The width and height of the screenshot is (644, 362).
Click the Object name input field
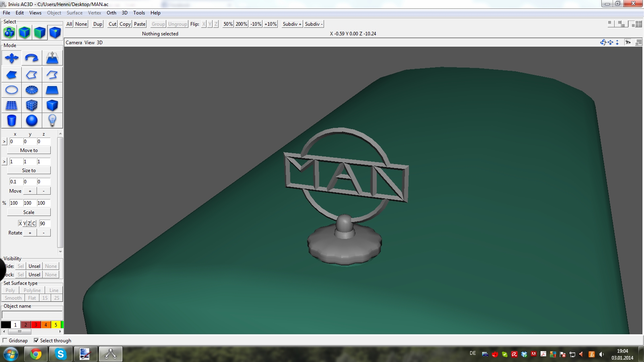click(x=32, y=315)
